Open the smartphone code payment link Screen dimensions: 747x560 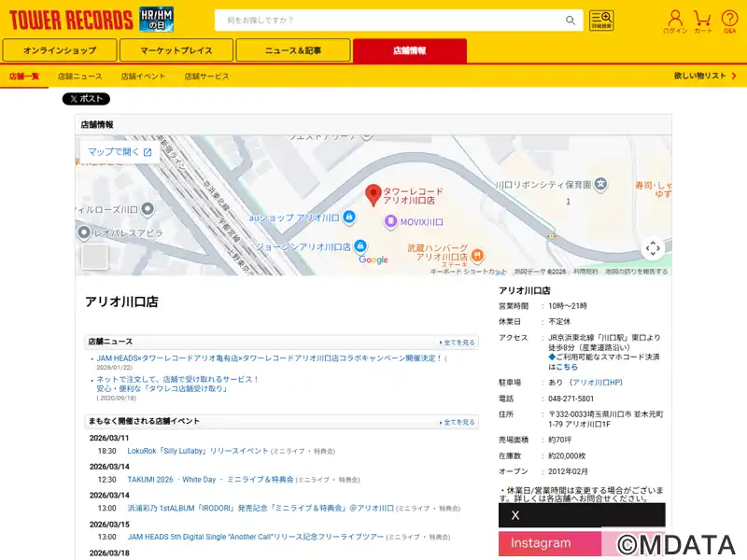pyautogui.click(x=567, y=367)
